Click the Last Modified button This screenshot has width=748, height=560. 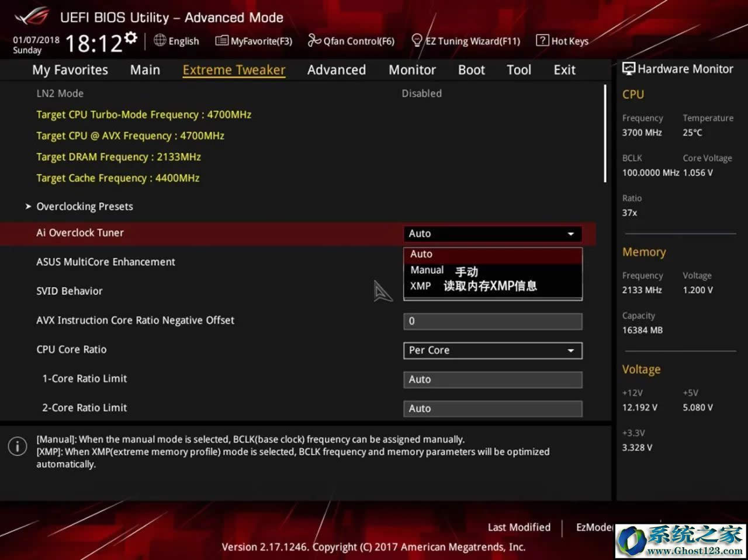click(519, 527)
